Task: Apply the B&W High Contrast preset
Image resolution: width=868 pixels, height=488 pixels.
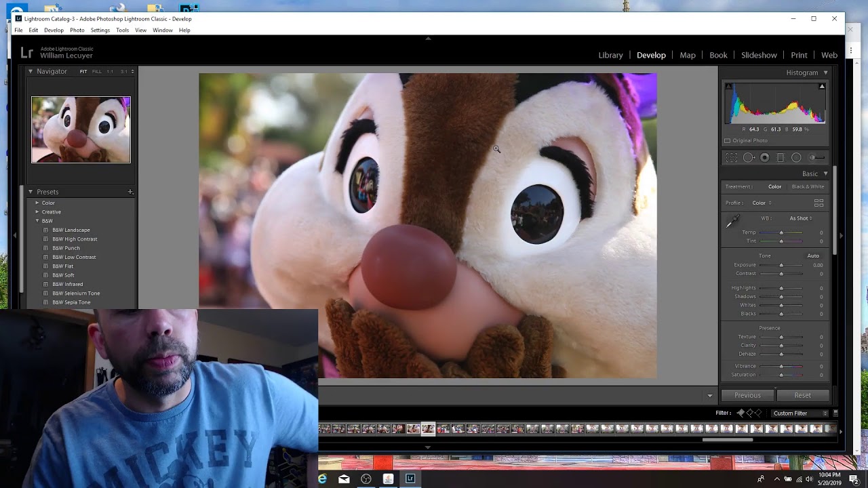Action: click(x=75, y=239)
